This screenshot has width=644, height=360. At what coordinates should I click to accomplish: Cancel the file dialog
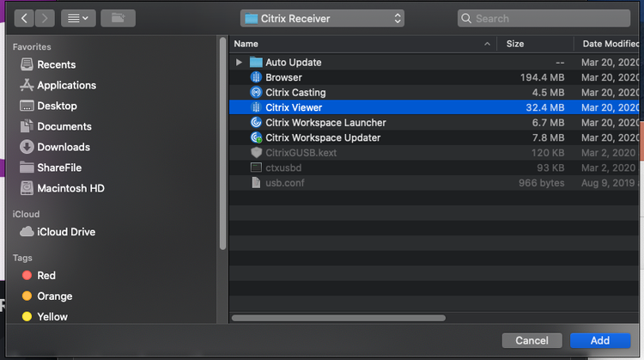532,340
